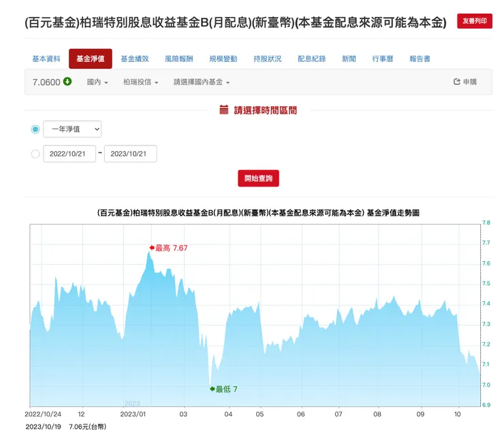The image size is (504, 432).
Task: Open the 風險報酬 tab
Action: tap(178, 59)
